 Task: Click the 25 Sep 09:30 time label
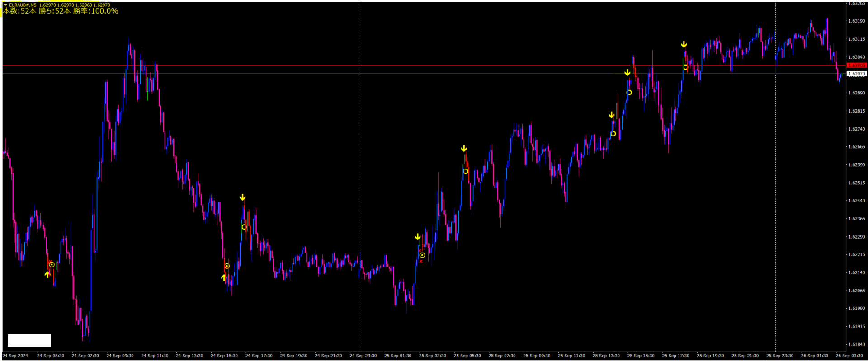coord(537,356)
